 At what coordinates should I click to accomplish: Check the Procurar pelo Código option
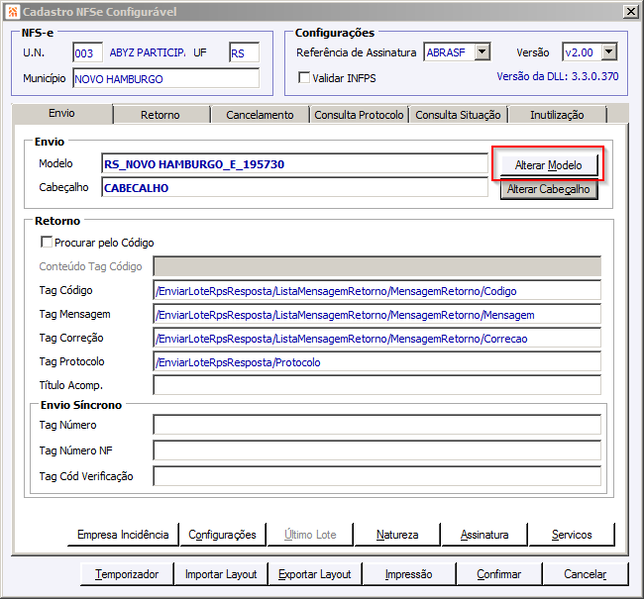pos(46,242)
